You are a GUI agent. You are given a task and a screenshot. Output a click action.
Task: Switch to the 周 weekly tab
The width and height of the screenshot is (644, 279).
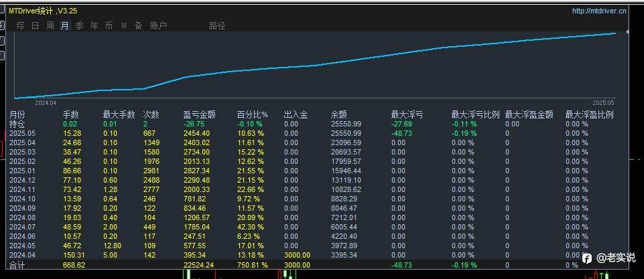tap(50, 26)
